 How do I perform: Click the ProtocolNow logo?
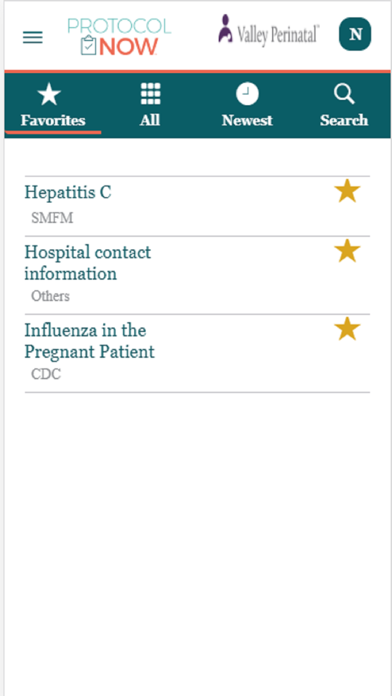tap(119, 37)
